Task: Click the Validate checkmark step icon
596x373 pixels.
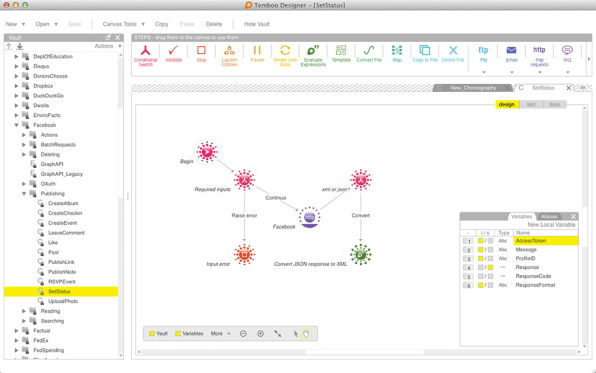Action: [173, 50]
